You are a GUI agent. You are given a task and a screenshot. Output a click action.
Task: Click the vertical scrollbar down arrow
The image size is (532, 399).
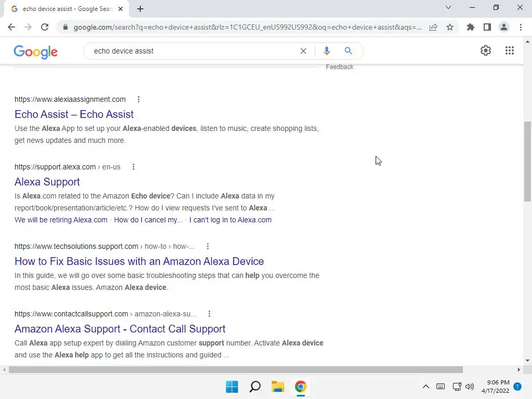528,361
